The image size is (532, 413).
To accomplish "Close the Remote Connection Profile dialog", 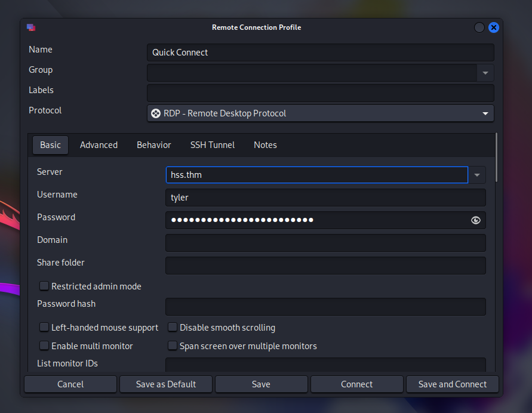I will click(x=494, y=27).
